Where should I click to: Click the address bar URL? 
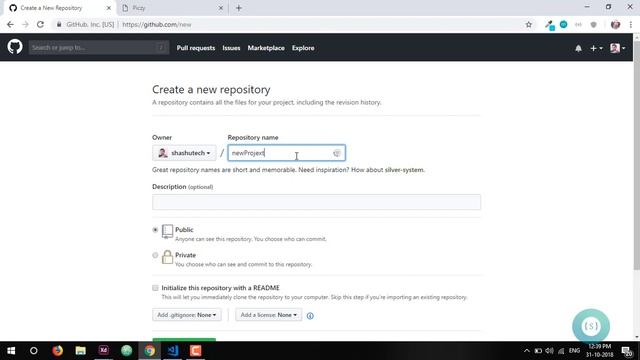pyautogui.click(x=157, y=24)
